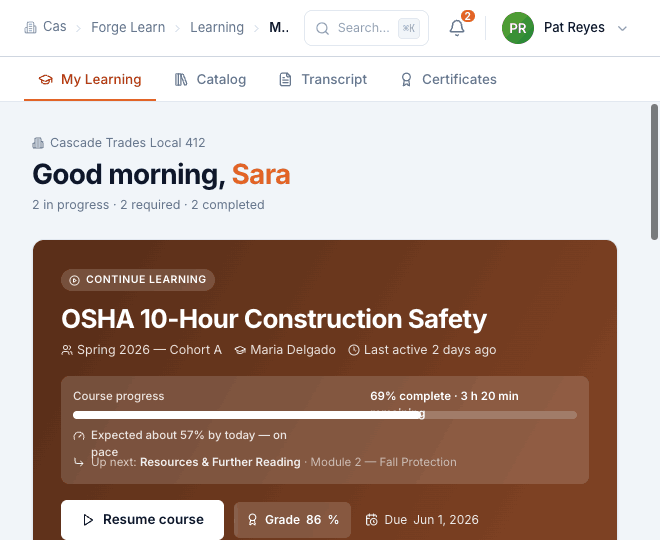Image resolution: width=660 pixels, height=540 pixels.
Task: Switch to the Catalog tab
Action: coord(210,80)
